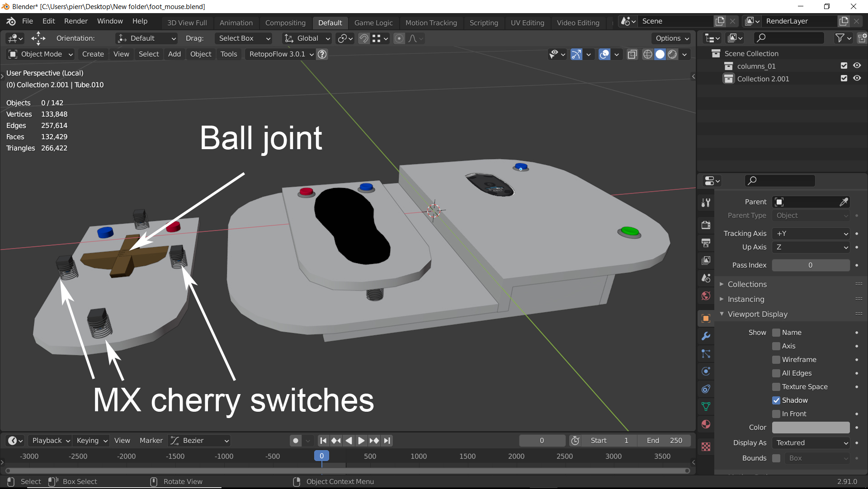Exclude columns_01 collection via checkbox

coord(844,66)
